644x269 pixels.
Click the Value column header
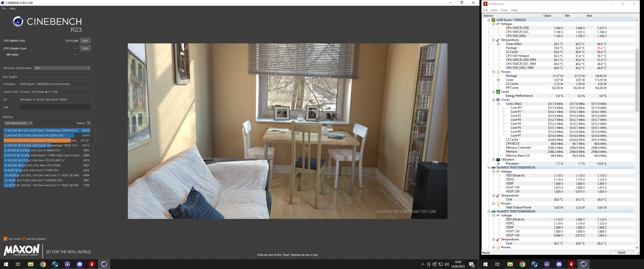[x=552, y=15]
